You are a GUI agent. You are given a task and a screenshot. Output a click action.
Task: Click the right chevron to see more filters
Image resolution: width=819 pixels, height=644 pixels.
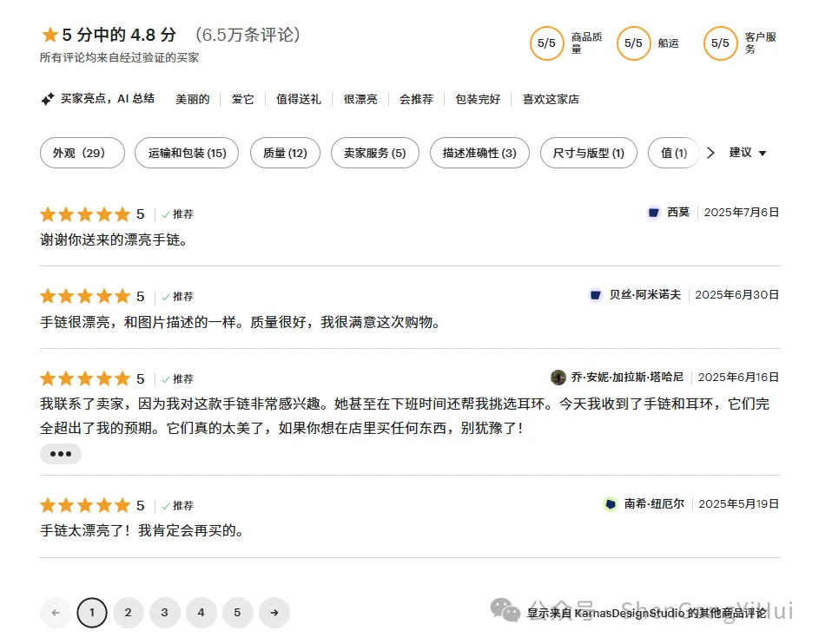pos(710,152)
